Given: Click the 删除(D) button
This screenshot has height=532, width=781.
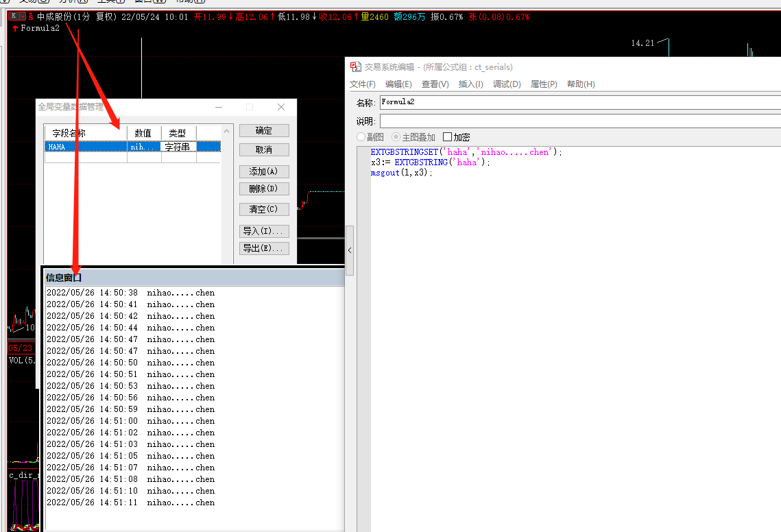Looking at the screenshot, I should tap(264, 189).
